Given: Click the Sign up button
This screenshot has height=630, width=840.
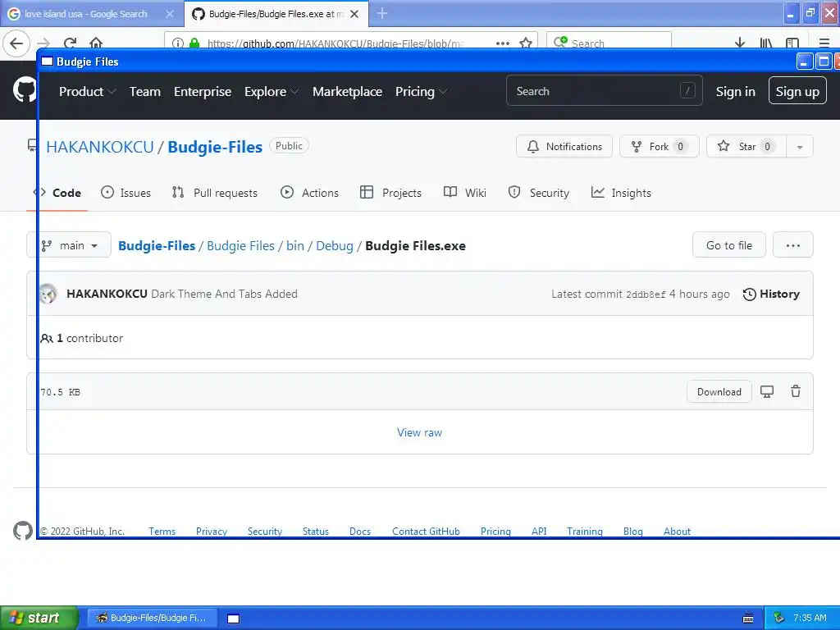Looking at the screenshot, I should coord(797,90).
